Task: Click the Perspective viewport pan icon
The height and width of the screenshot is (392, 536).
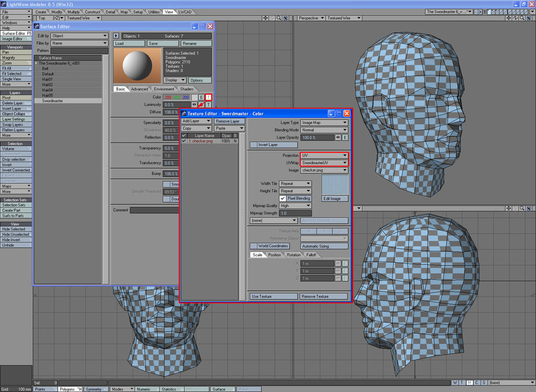Action: click(x=509, y=18)
